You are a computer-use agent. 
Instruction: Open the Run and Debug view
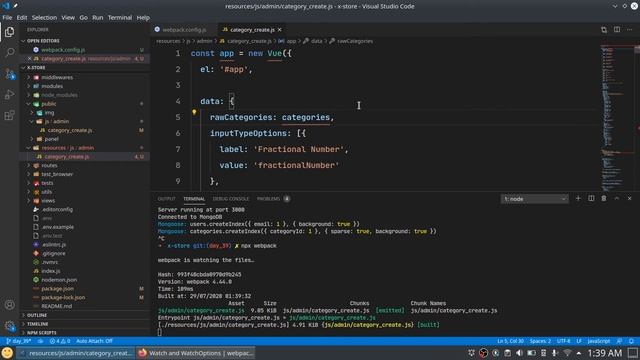[9, 95]
